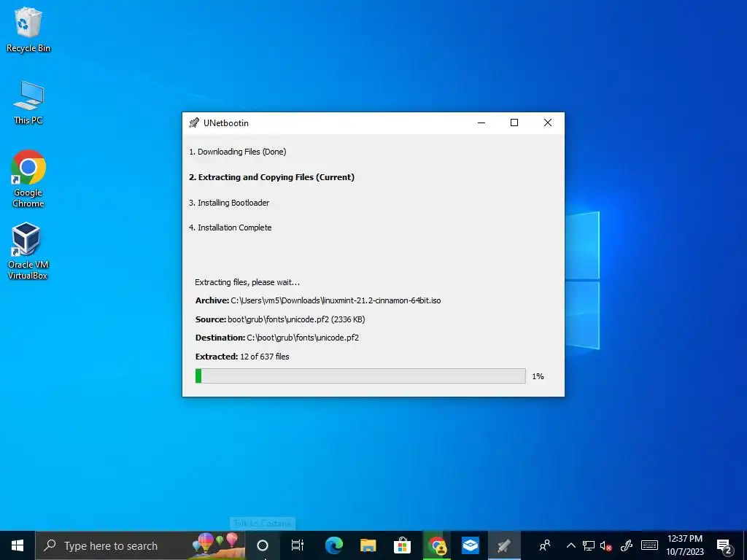This screenshot has height=560, width=747.
Task: Click the extraction progress bar
Action: [x=360, y=376]
